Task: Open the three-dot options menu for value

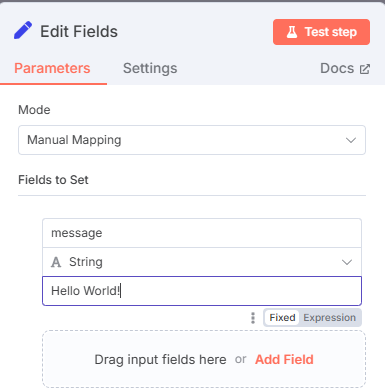Action: tap(253, 318)
